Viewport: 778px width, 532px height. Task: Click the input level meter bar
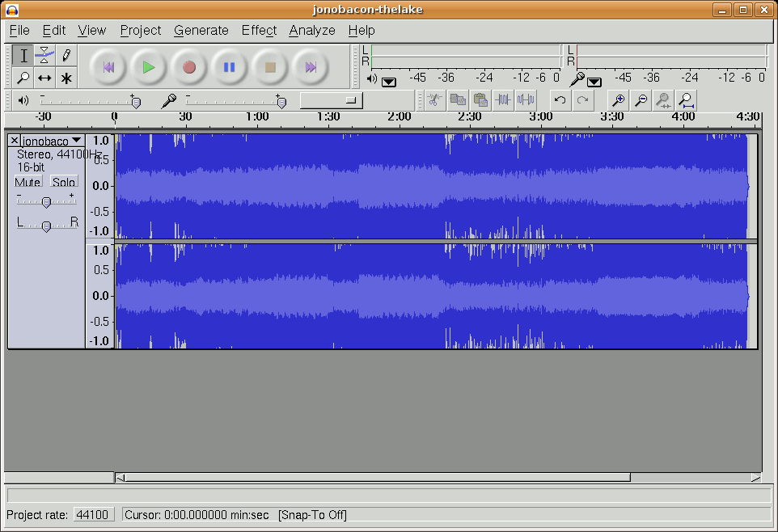[x=670, y=56]
